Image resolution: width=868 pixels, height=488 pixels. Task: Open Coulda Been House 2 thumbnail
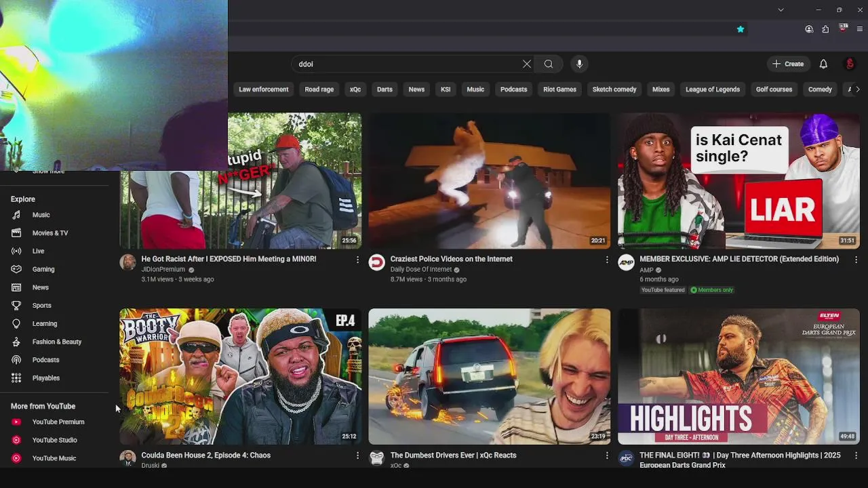241,377
